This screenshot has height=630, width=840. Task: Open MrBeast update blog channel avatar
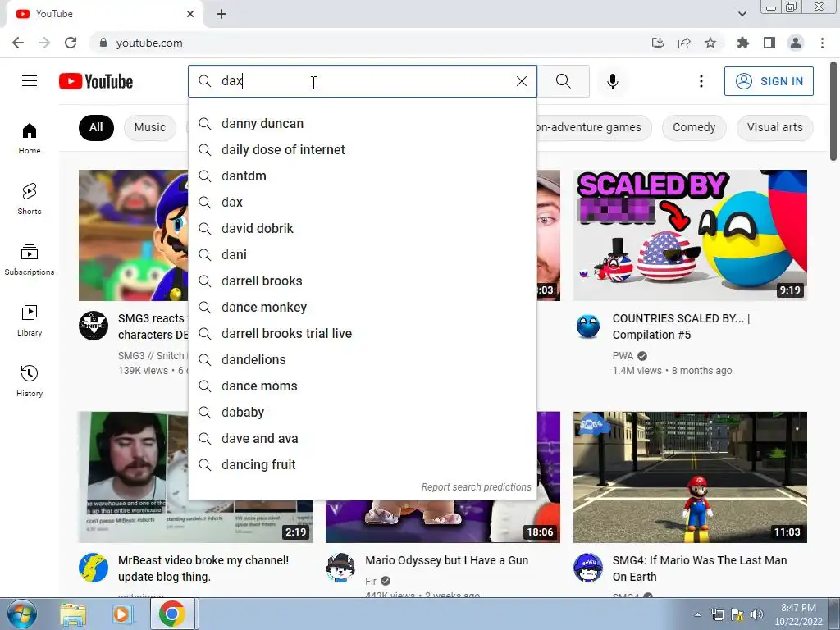pyautogui.click(x=94, y=568)
